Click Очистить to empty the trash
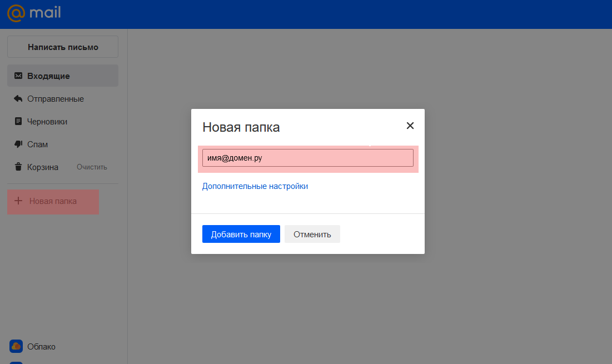Screen dimensions: 612x364 click(x=92, y=167)
